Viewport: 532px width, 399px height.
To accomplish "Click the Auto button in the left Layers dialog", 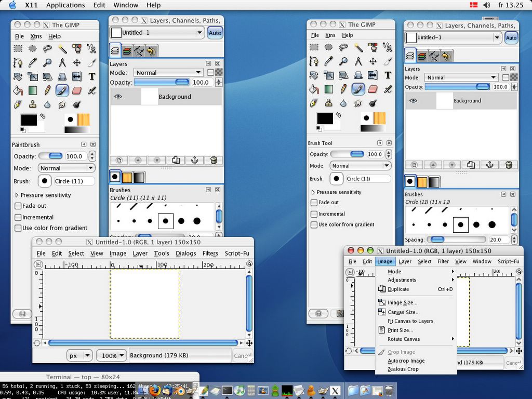I will (x=215, y=33).
